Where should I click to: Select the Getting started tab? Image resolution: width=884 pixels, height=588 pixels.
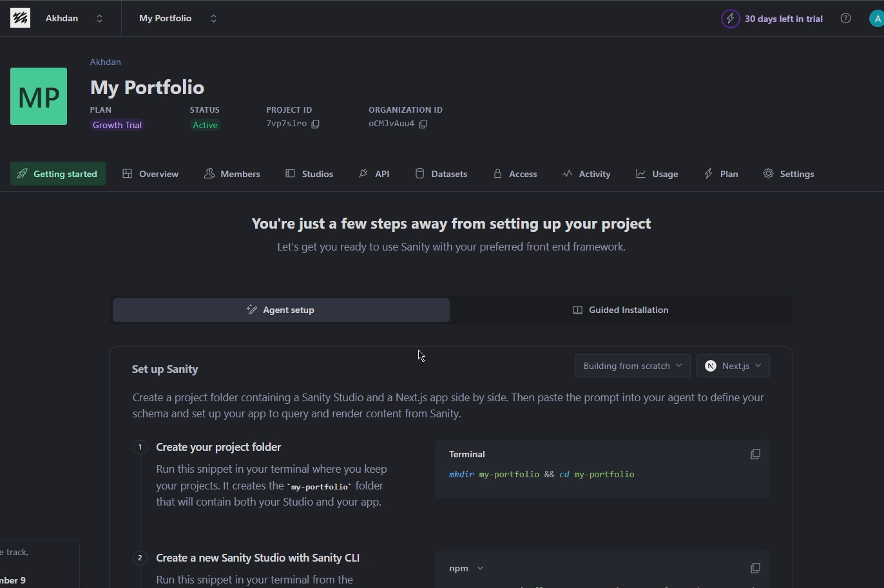tap(58, 174)
